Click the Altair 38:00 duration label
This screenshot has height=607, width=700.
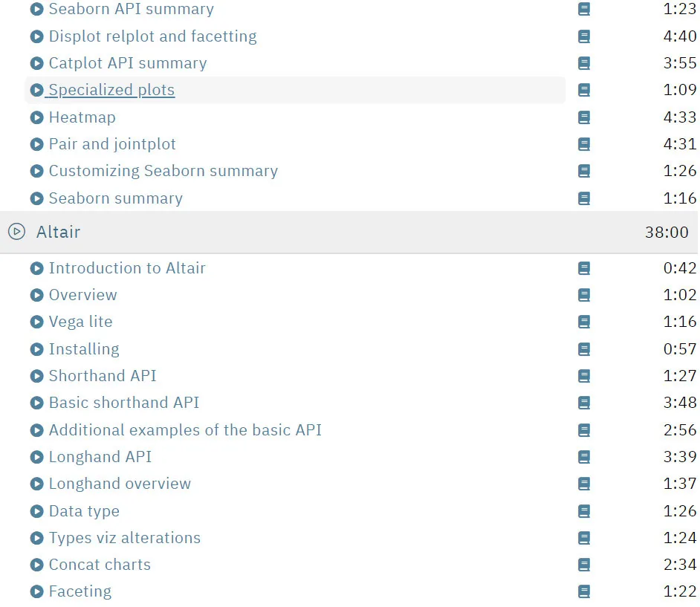[x=667, y=232]
